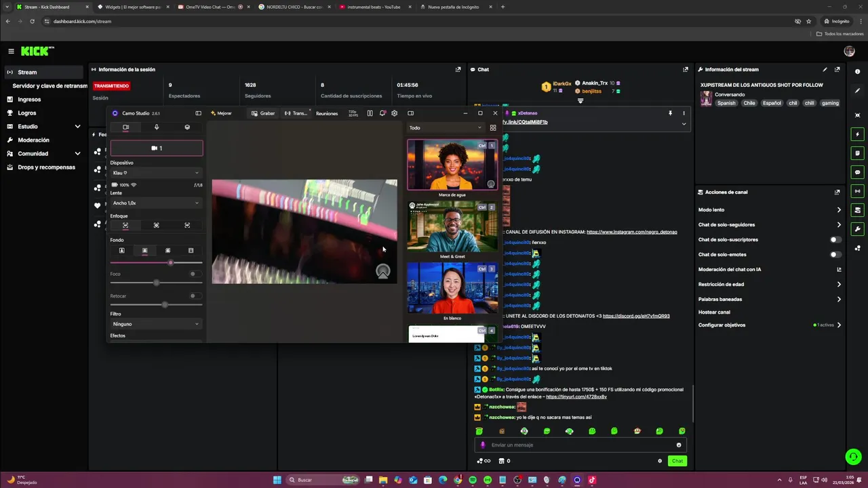868x488 pixels.
Task: Open chat settings gear near Chat button
Action: [x=660, y=461]
